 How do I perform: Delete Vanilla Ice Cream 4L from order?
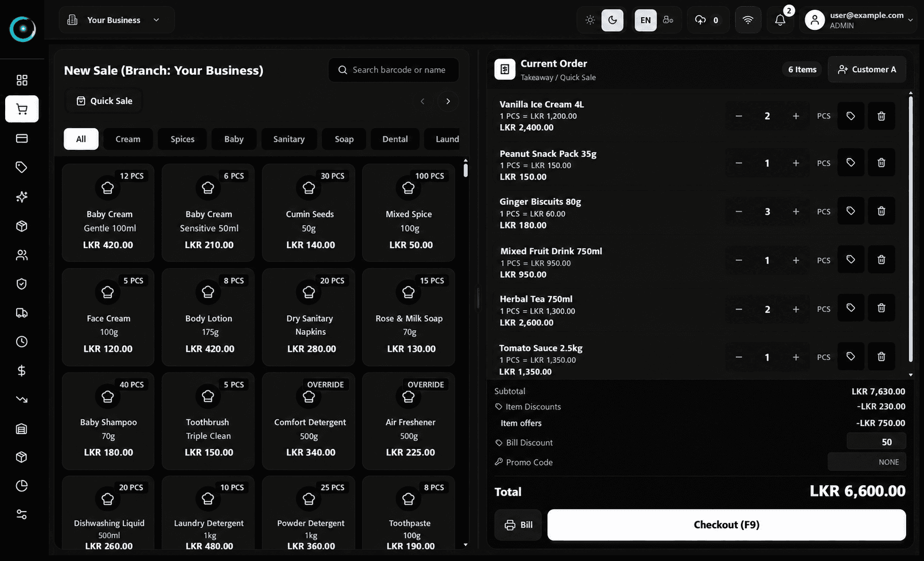coord(881,116)
